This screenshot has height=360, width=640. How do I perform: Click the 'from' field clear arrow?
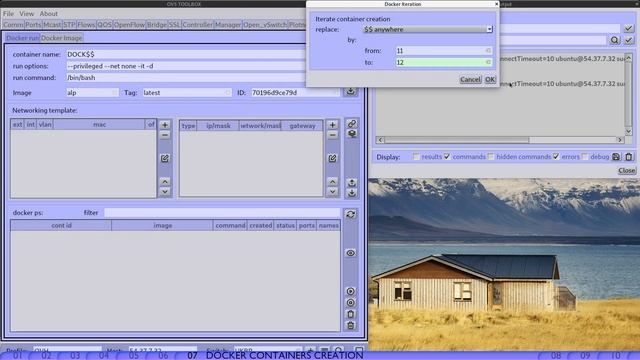488,51
